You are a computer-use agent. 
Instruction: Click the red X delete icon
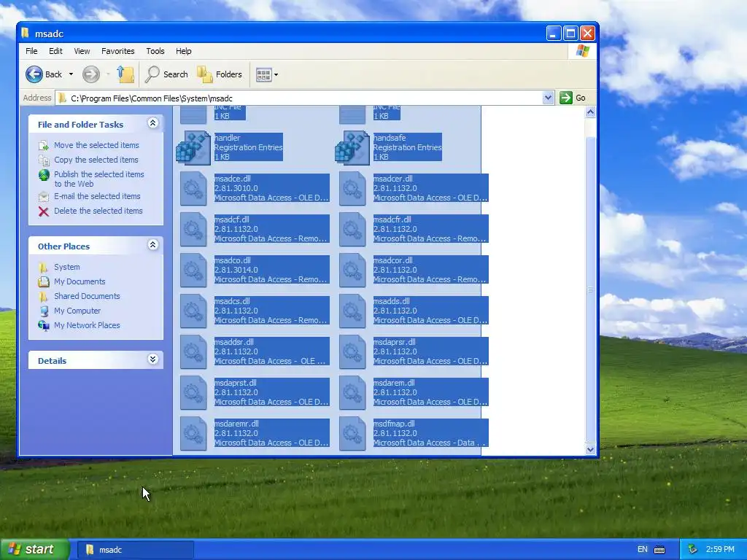pos(43,211)
